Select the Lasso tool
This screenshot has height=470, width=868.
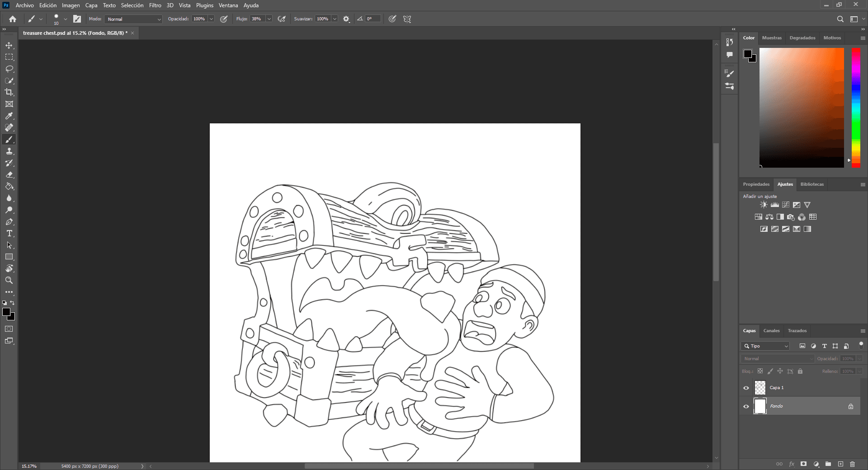(x=9, y=69)
